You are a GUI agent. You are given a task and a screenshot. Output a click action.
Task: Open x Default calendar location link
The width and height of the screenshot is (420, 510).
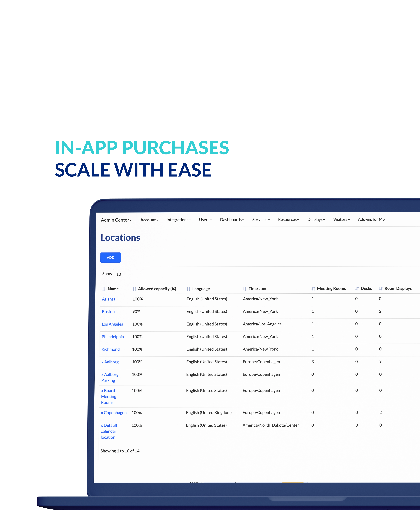[x=109, y=432]
